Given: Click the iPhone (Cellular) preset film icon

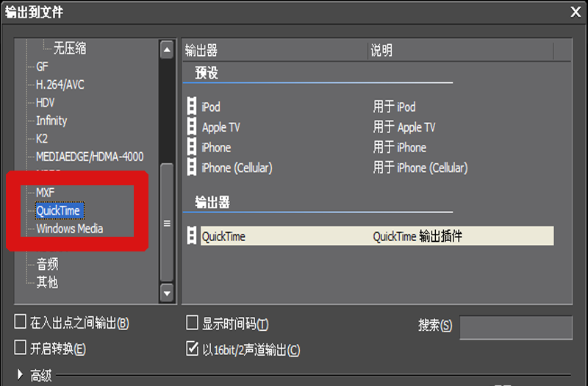Looking at the screenshot, I should [x=192, y=168].
